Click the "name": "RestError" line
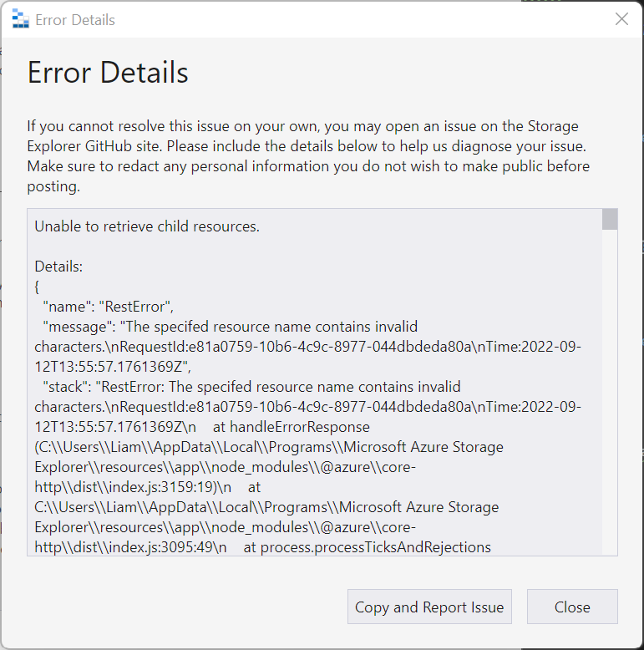This screenshot has width=644, height=650. point(108,307)
